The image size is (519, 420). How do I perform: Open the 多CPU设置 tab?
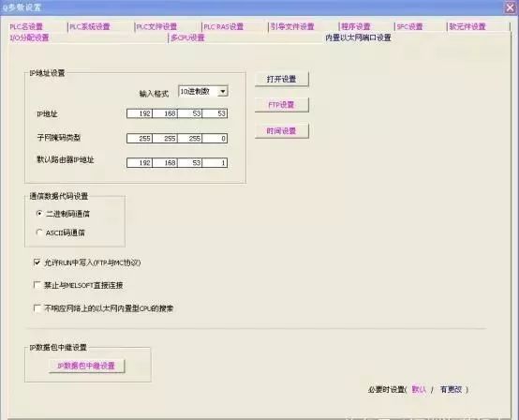click(187, 37)
